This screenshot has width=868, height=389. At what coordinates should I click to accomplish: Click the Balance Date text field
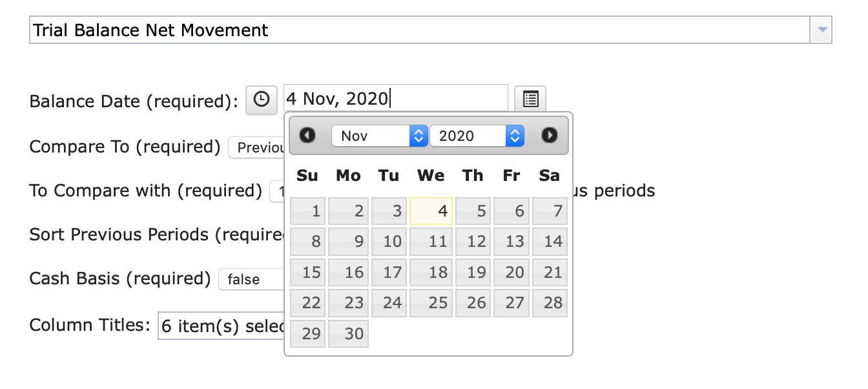(x=396, y=99)
